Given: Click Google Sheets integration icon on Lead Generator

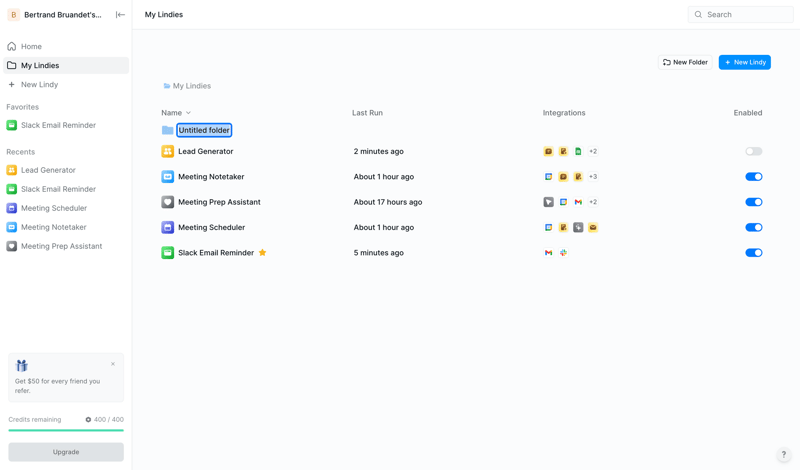Looking at the screenshot, I should coord(578,151).
